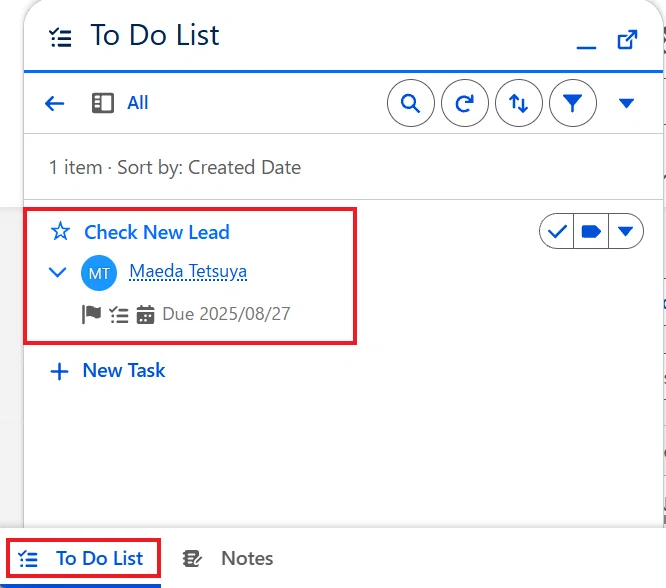The height and width of the screenshot is (588, 666).
Task: Select the To Do List utility tab
Action: click(x=83, y=558)
